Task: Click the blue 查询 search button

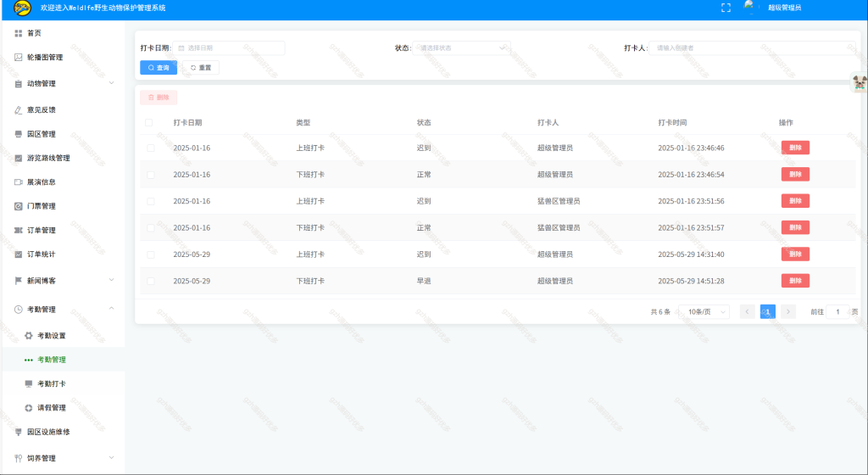Action: coord(159,68)
